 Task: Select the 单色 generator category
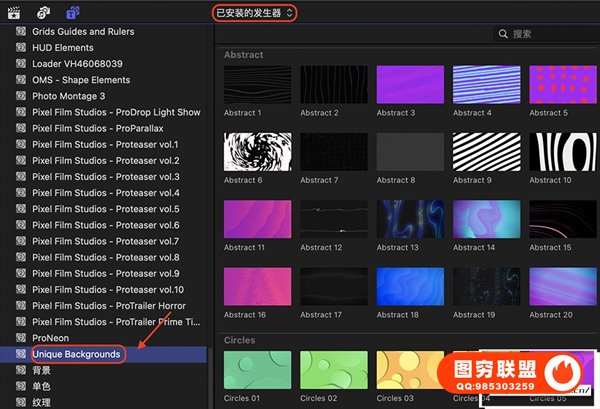click(42, 386)
